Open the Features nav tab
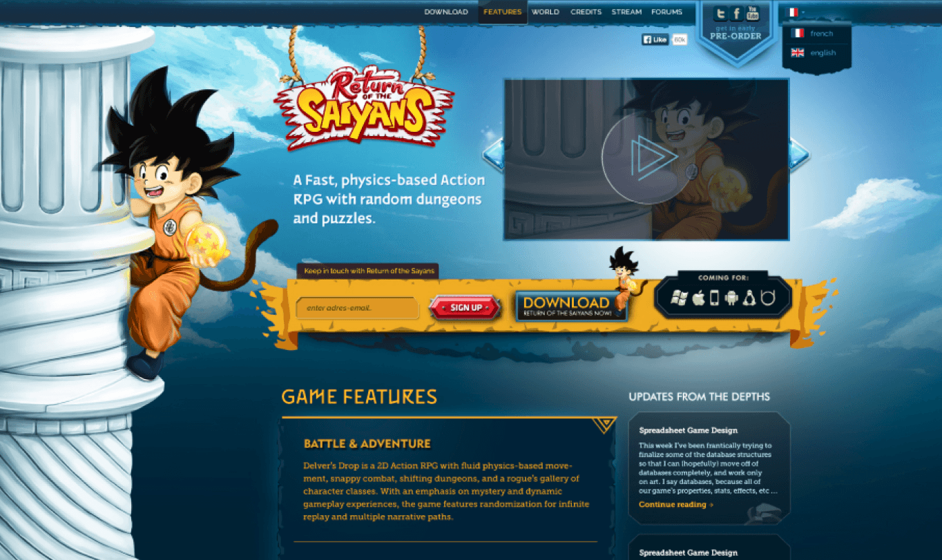The height and width of the screenshot is (560, 942). 503,12
